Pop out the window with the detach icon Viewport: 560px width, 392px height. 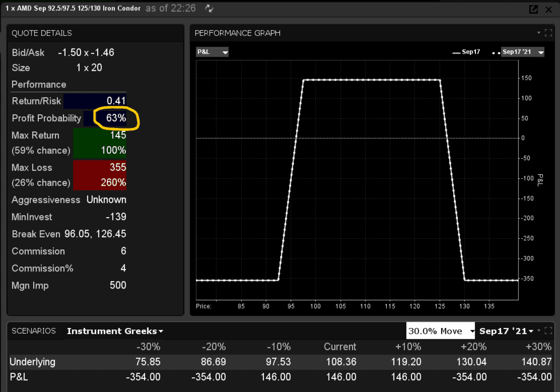(533, 9)
